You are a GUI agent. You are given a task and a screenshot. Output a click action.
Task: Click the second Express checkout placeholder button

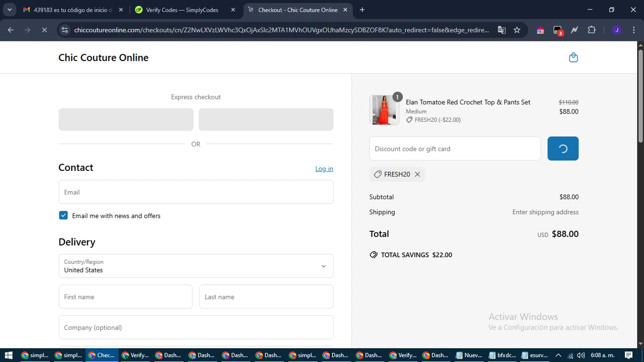(x=266, y=119)
